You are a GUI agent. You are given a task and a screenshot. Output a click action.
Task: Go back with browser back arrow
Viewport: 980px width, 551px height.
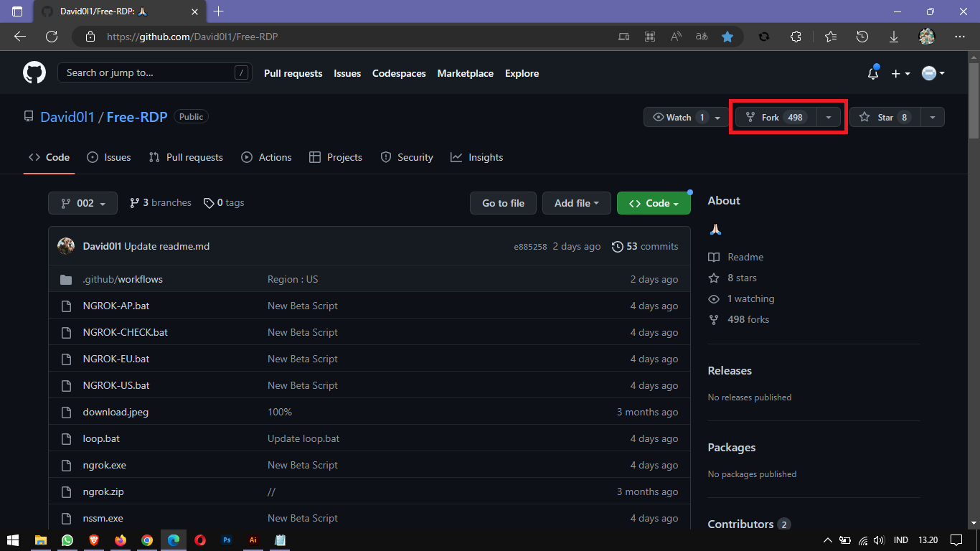click(x=19, y=37)
